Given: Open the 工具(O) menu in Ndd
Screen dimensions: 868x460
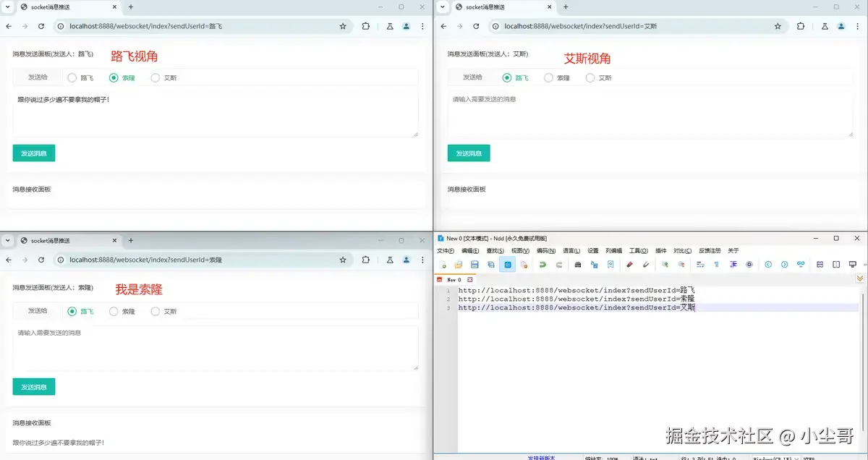Looking at the screenshot, I should pos(639,250).
